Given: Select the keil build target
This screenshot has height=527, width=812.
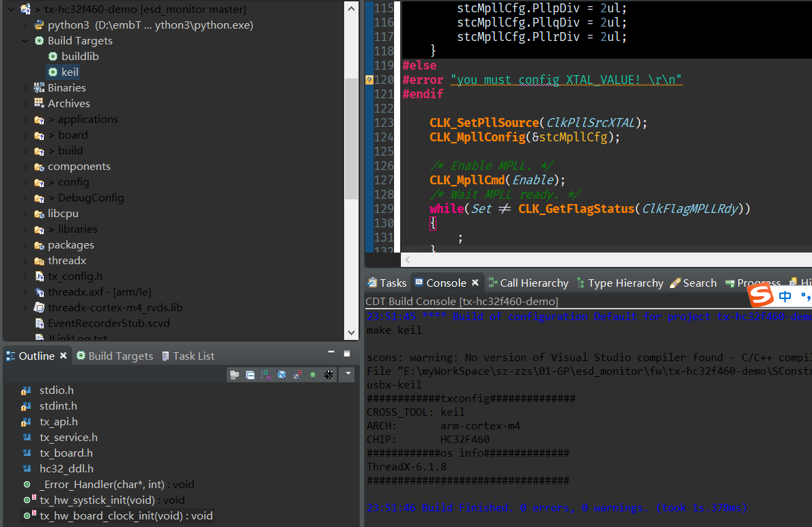Looking at the screenshot, I should point(64,72).
